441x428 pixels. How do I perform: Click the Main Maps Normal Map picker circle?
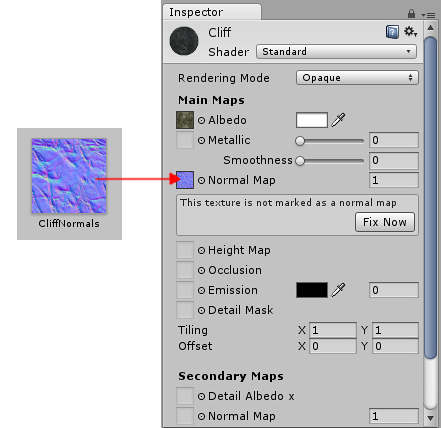tap(201, 180)
